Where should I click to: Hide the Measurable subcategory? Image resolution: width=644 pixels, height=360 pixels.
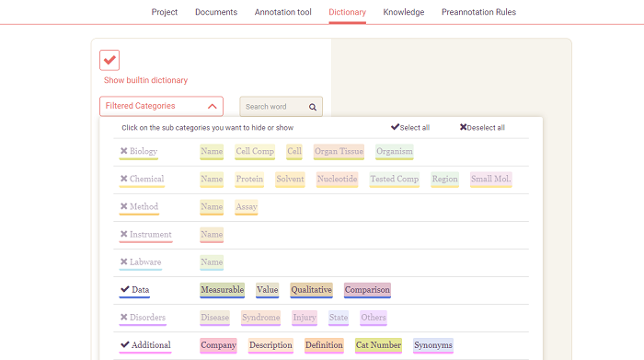click(x=223, y=290)
